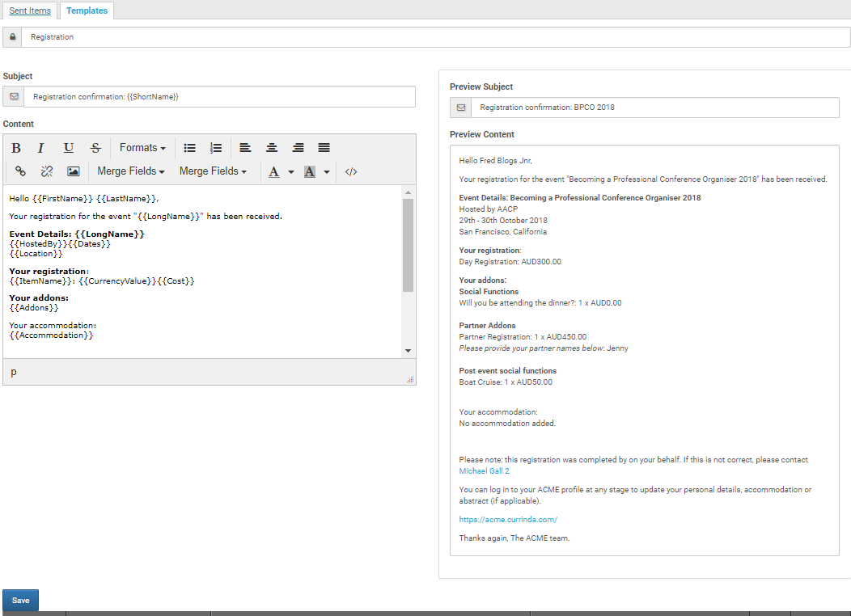Viewport: 851px width, 616px height.
Task: Click the editor resize handle
Action: point(410,380)
